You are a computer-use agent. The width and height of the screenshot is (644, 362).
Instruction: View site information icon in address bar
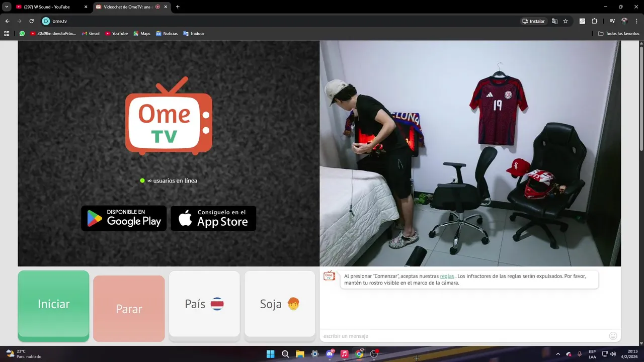coord(46,21)
